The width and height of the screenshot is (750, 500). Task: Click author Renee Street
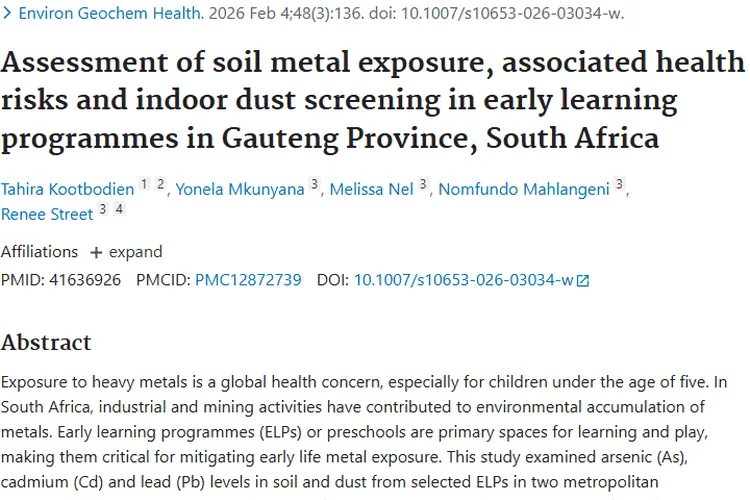click(47, 213)
